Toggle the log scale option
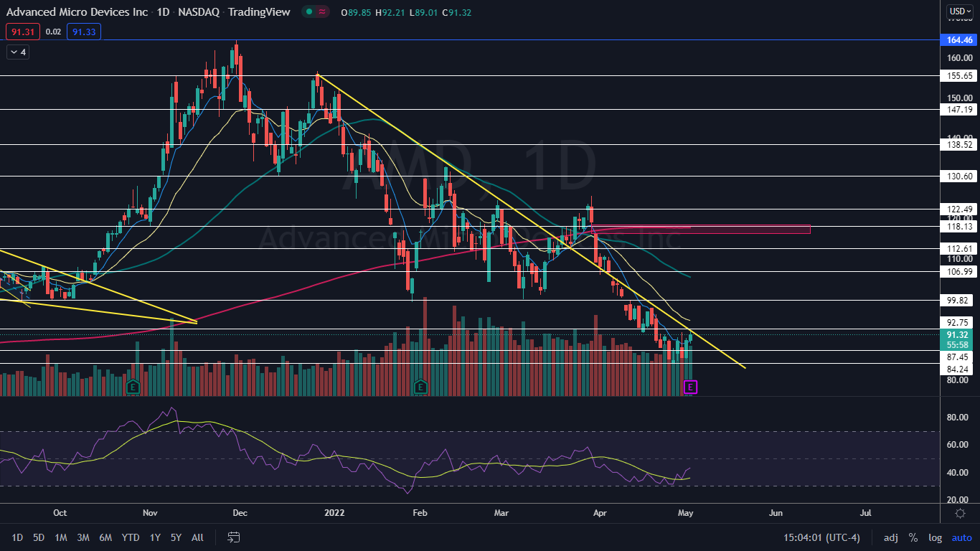The width and height of the screenshot is (980, 551). point(935,537)
